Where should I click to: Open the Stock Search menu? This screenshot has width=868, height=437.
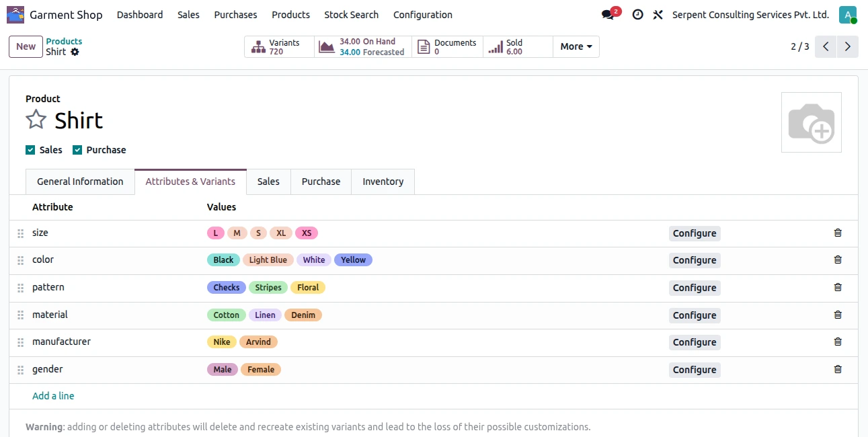tap(351, 15)
